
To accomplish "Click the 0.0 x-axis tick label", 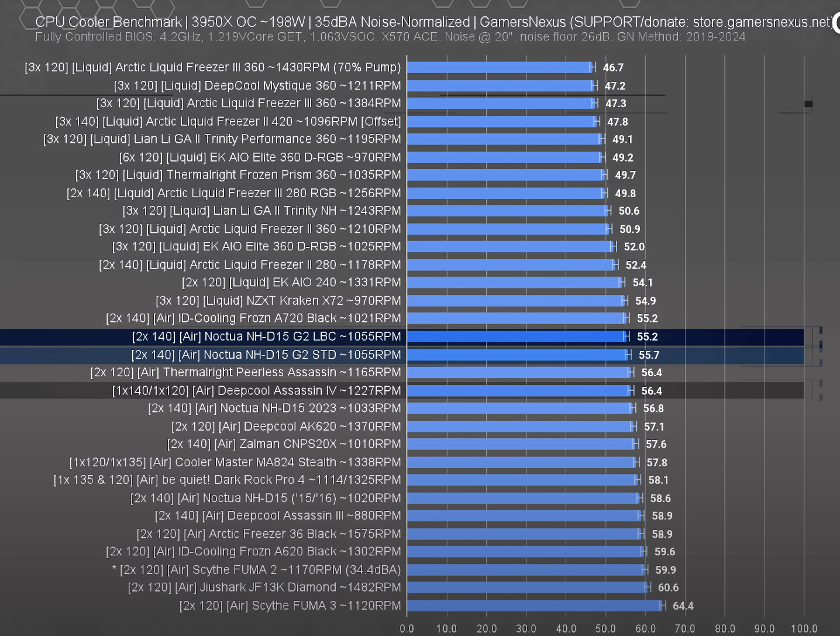I will 407,628.
